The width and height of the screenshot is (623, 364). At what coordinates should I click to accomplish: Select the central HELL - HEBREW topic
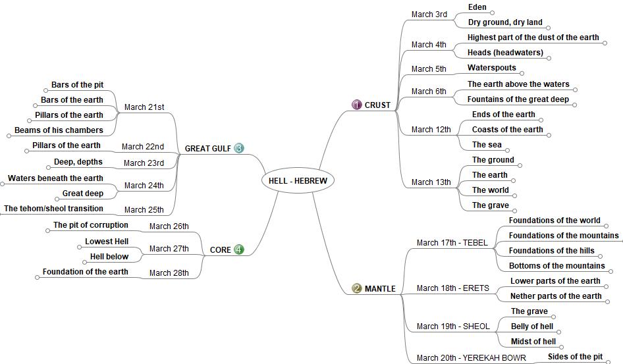coord(298,181)
